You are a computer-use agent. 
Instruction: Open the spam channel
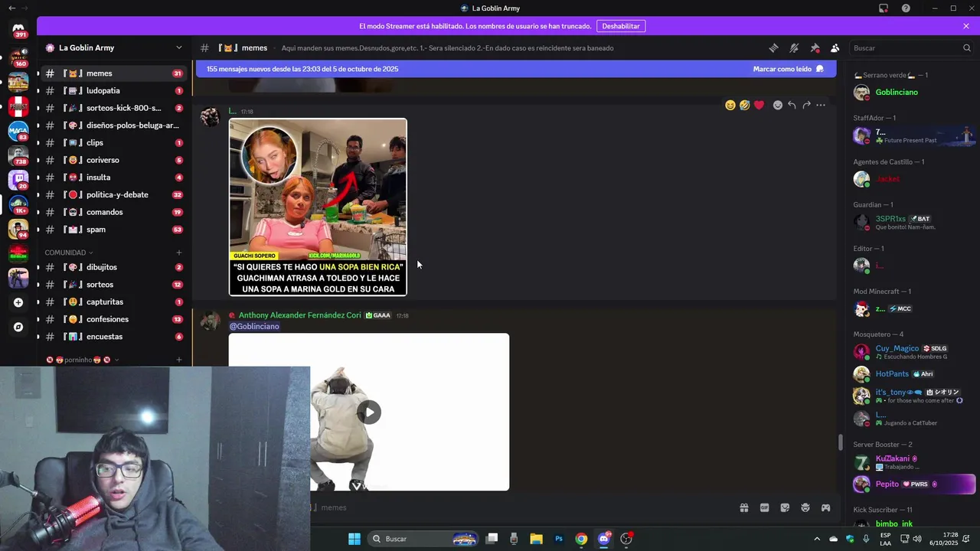coord(113,230)
